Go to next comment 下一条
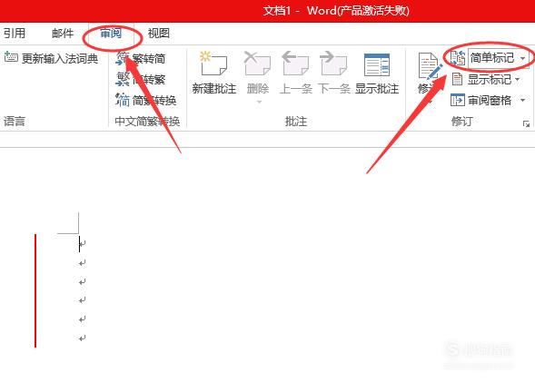The image size is (535, 392). click(x=334, y=73)
